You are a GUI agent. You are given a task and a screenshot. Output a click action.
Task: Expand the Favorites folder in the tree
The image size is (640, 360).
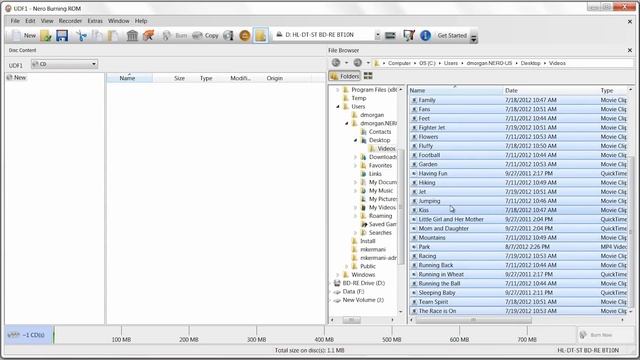(x=356, y=165)
